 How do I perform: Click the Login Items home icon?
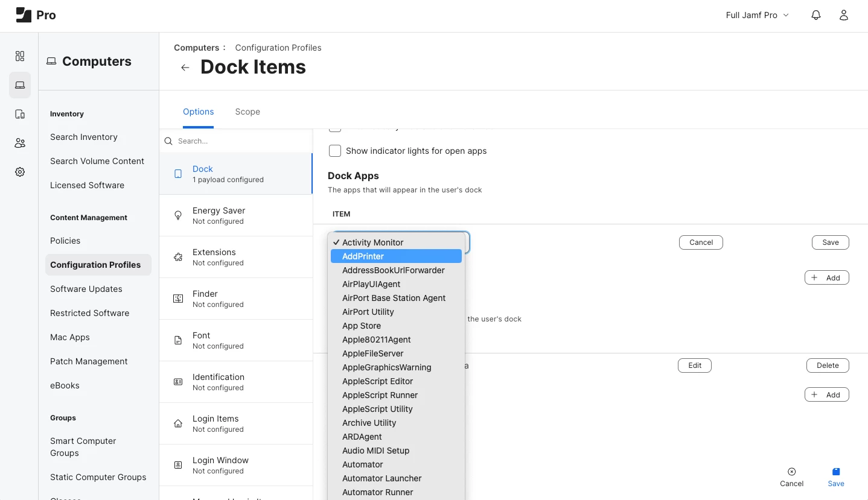(x=178, y=423)
